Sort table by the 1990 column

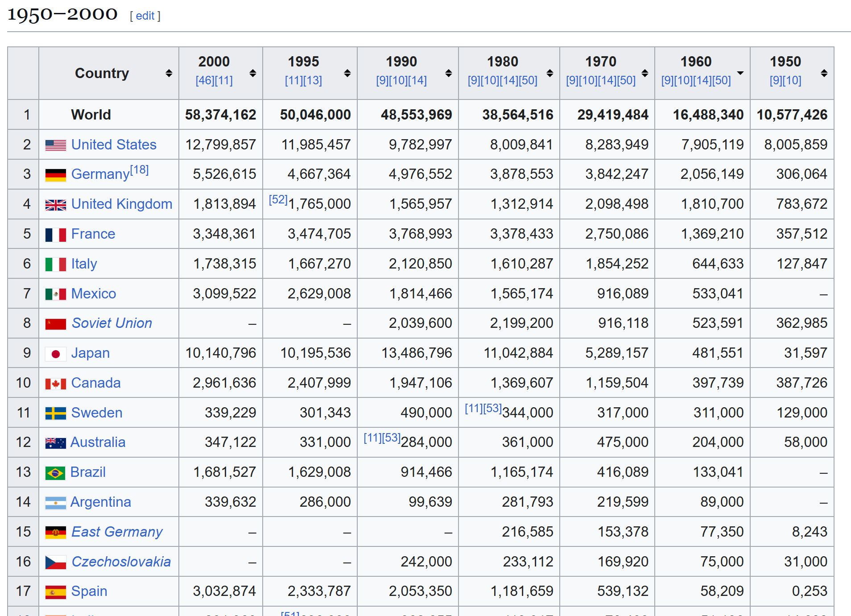448,73
